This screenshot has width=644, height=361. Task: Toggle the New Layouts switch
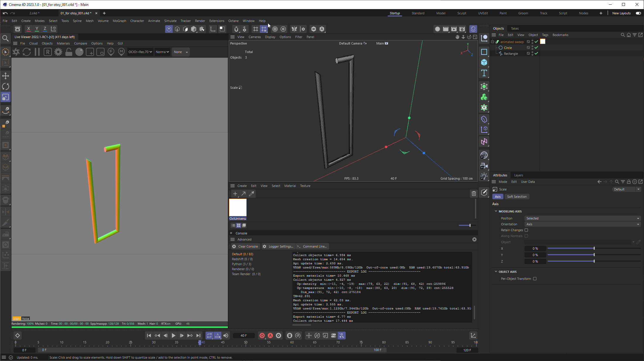point(638,13)
